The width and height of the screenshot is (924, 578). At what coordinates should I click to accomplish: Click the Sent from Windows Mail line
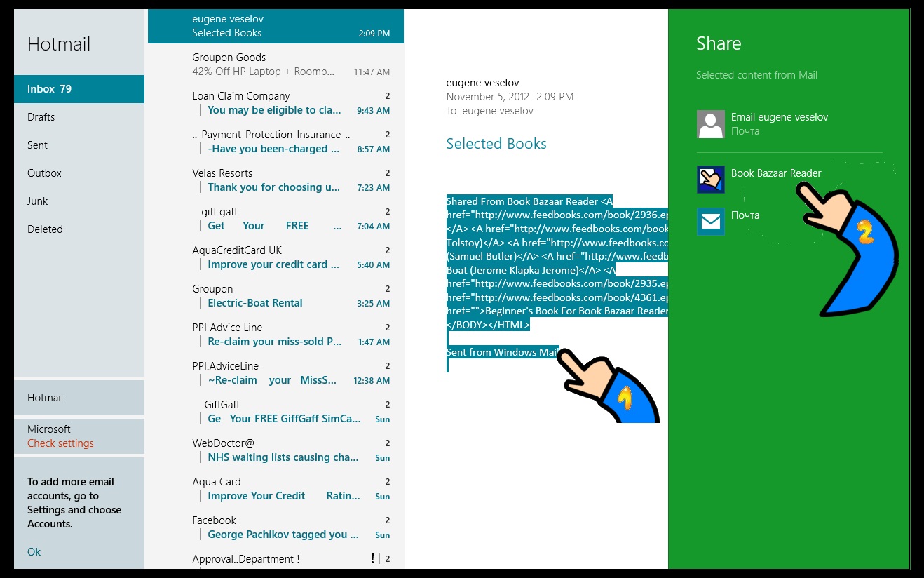coord(502,352)
